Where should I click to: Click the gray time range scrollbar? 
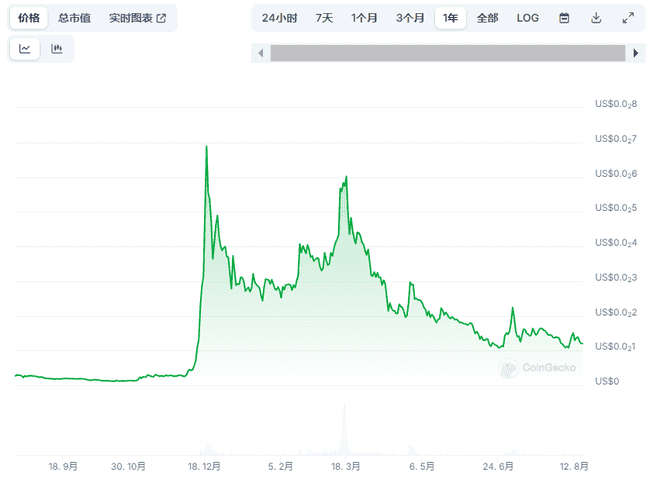pos(448,53)
